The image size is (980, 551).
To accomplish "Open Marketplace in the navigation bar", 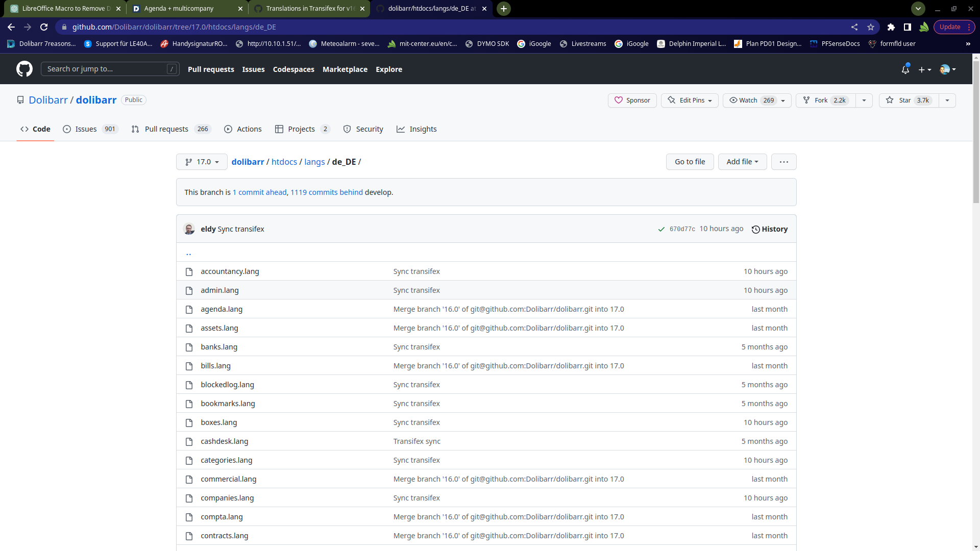I will [345, 69].
